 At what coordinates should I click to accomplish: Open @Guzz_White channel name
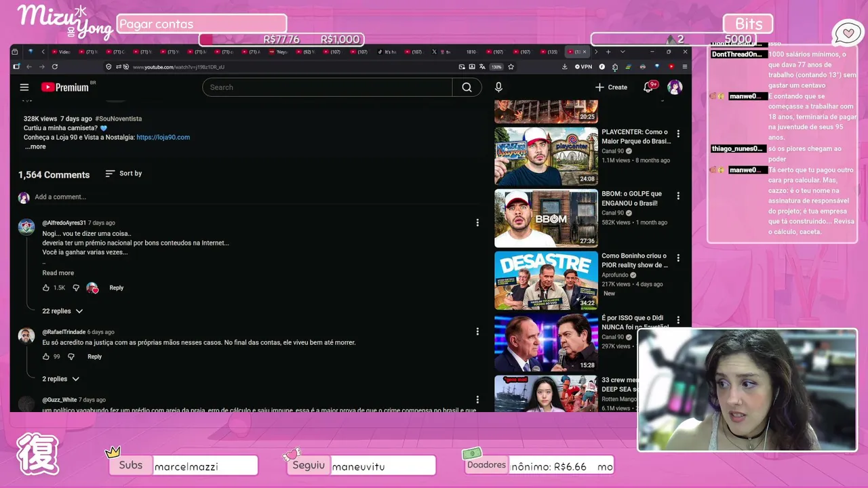pos(59,400)
